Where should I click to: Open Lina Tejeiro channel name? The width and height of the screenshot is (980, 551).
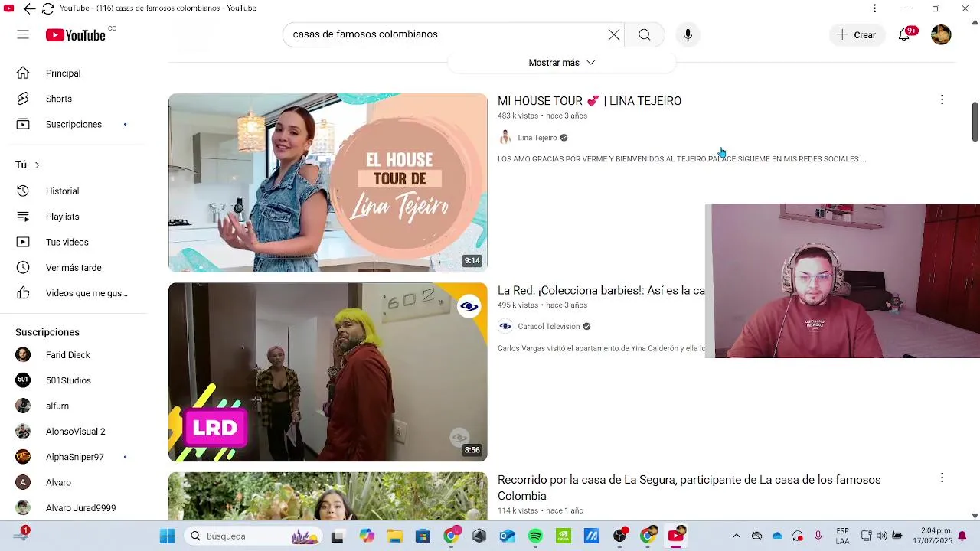[537, 138]
